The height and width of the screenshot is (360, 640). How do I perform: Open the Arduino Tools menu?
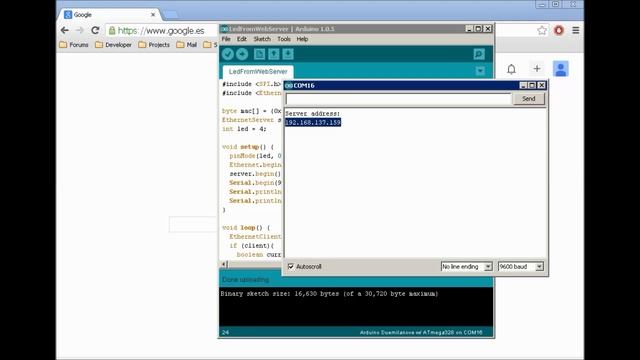point(284,39)
